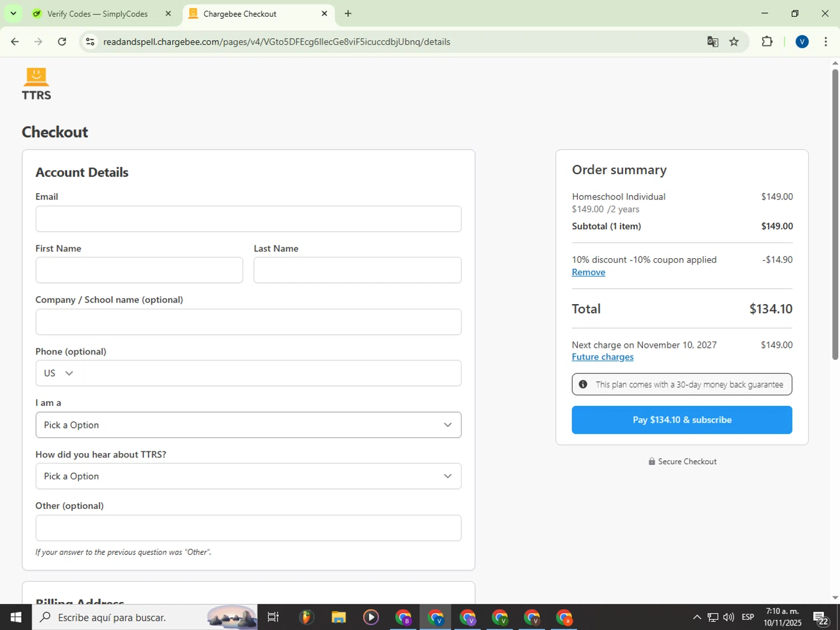Open the taskbar clock and date
Image resolution: width=840 pixels, height=630 pixels.
(x=782, y=617)
